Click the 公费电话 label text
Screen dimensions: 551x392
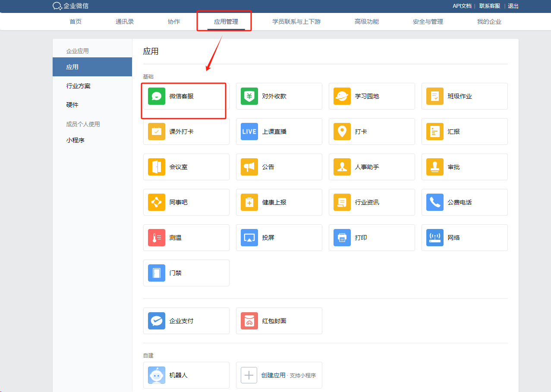[x=460, y=202]
